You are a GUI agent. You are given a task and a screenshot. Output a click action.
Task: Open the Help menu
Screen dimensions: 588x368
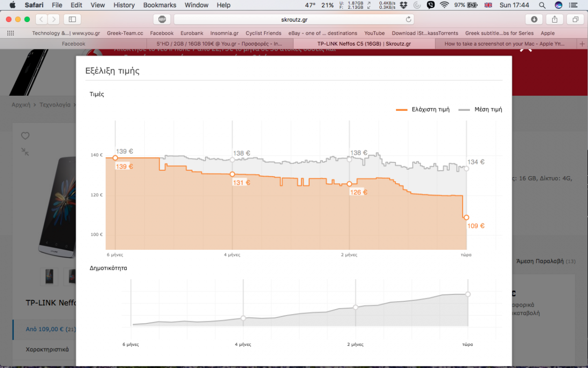click(x=223, y=5)
